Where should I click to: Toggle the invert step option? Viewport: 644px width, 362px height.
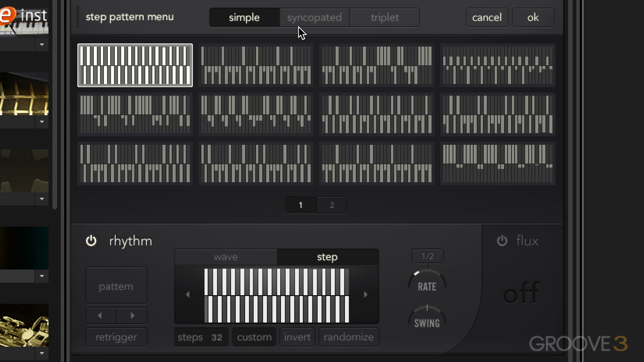pos(297,337)
